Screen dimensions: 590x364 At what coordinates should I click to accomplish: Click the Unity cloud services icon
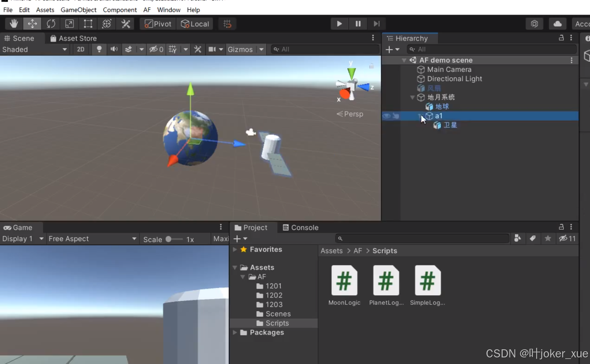557,24
